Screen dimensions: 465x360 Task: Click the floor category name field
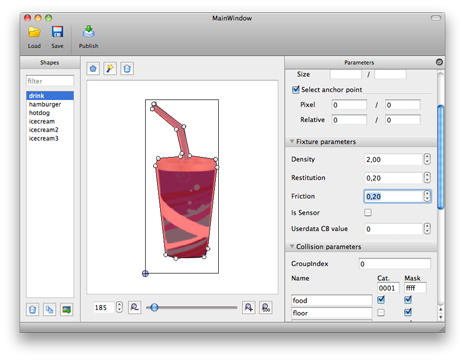[x=332, y=313]
